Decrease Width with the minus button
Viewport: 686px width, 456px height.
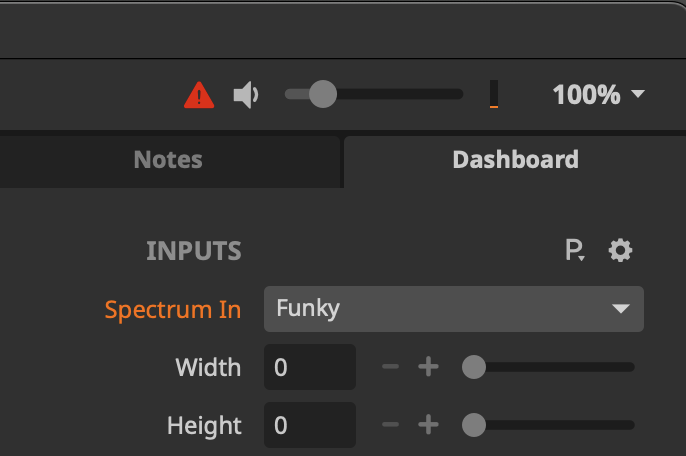[x=391, y=368]
